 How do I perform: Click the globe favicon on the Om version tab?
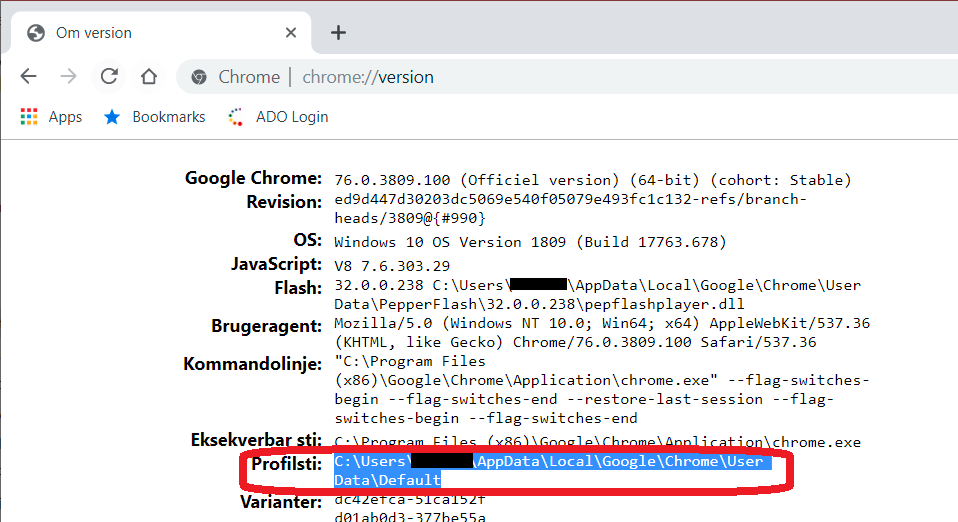(x=36, y=32)
